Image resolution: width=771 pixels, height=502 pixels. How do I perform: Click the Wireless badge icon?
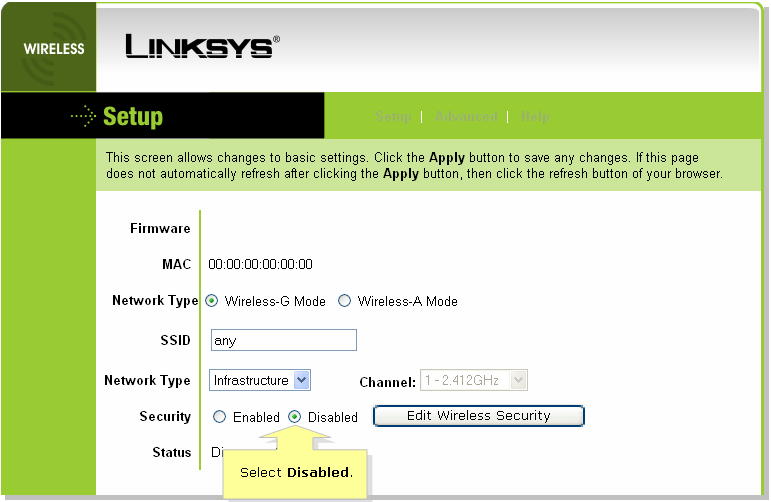coord(49,47)
